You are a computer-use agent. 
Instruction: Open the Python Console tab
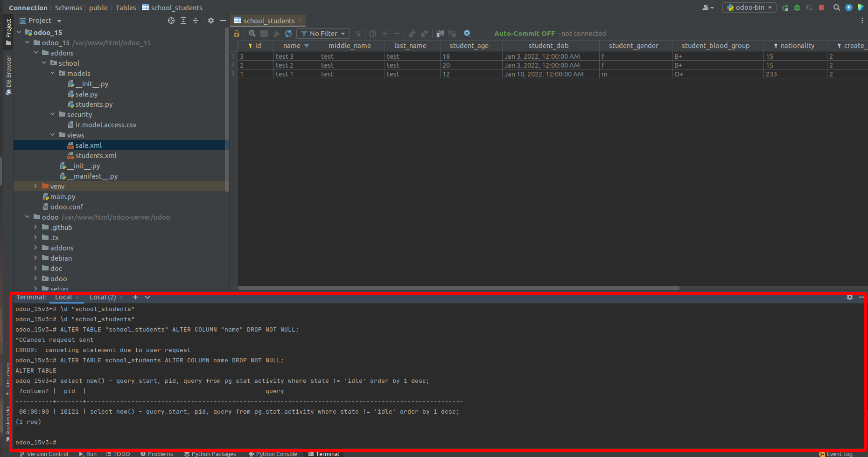(273, 454)
